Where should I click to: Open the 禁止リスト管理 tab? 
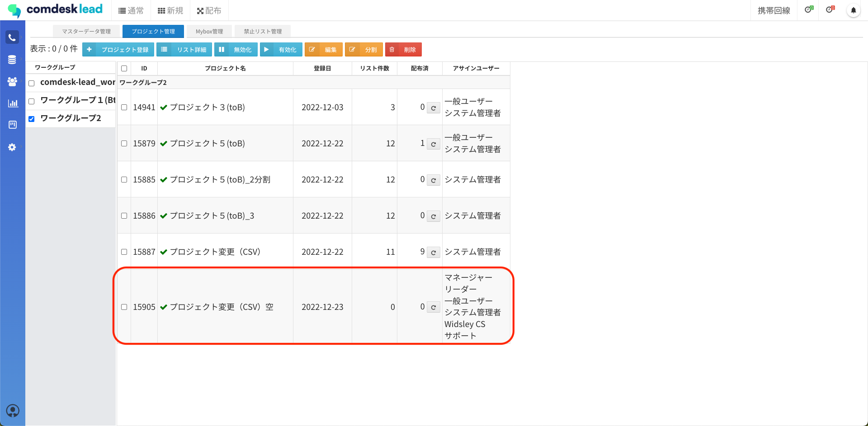[x=263, y=32]
